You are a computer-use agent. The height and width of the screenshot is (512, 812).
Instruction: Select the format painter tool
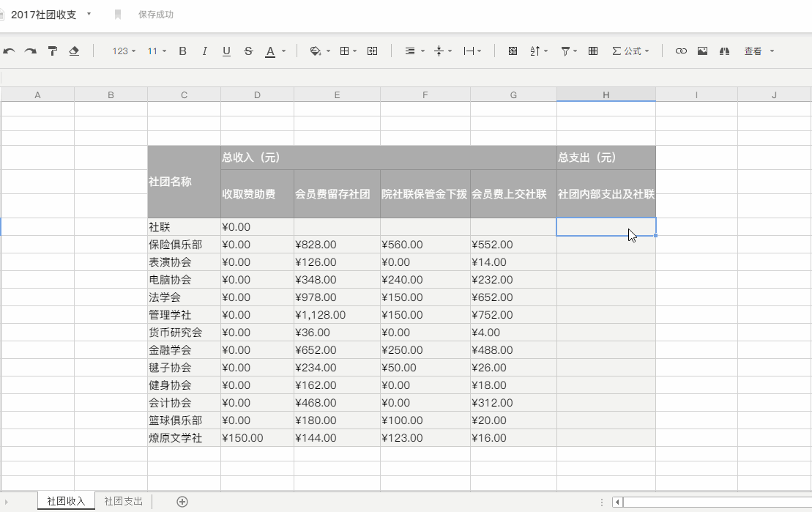pyautogui.click(x=52, y=51)
